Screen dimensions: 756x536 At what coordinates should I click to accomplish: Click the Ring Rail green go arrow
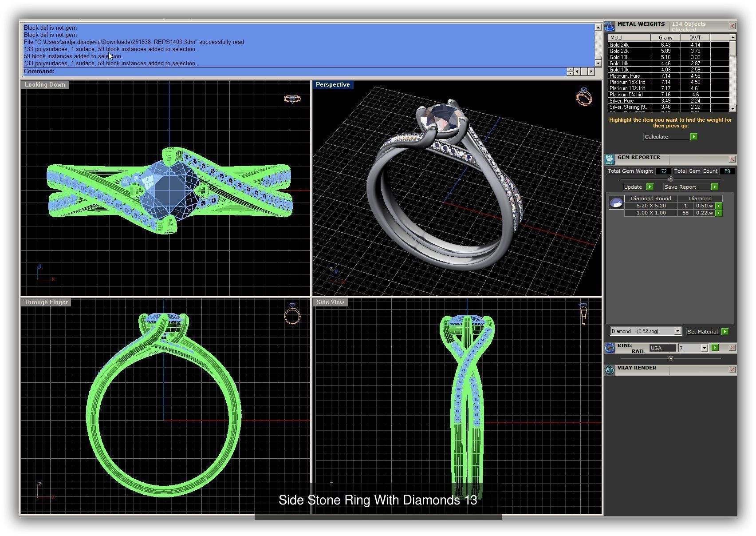(714, 348)
